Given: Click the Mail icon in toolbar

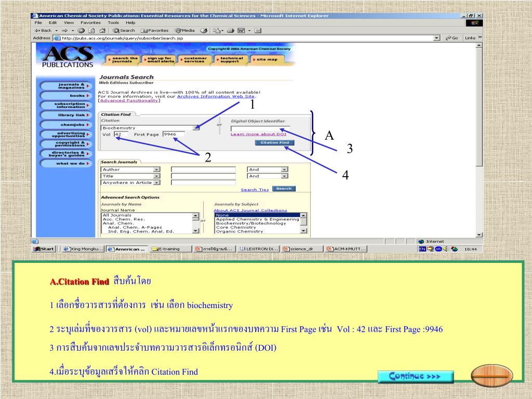Looking at the screenshot, I should [x=217, y=31].
